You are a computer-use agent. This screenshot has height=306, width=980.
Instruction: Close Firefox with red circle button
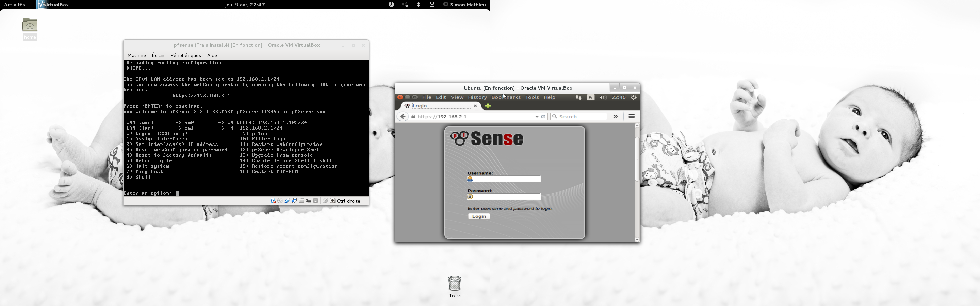click(400, 97)
